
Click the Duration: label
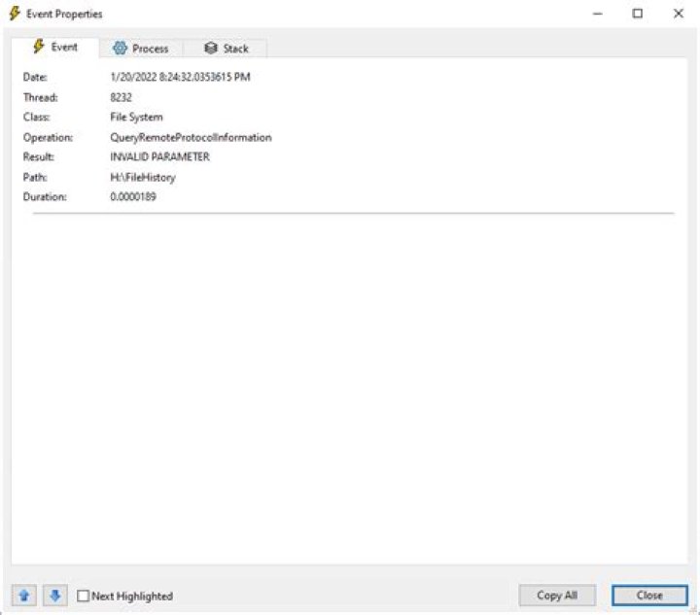tap(45, 196)
